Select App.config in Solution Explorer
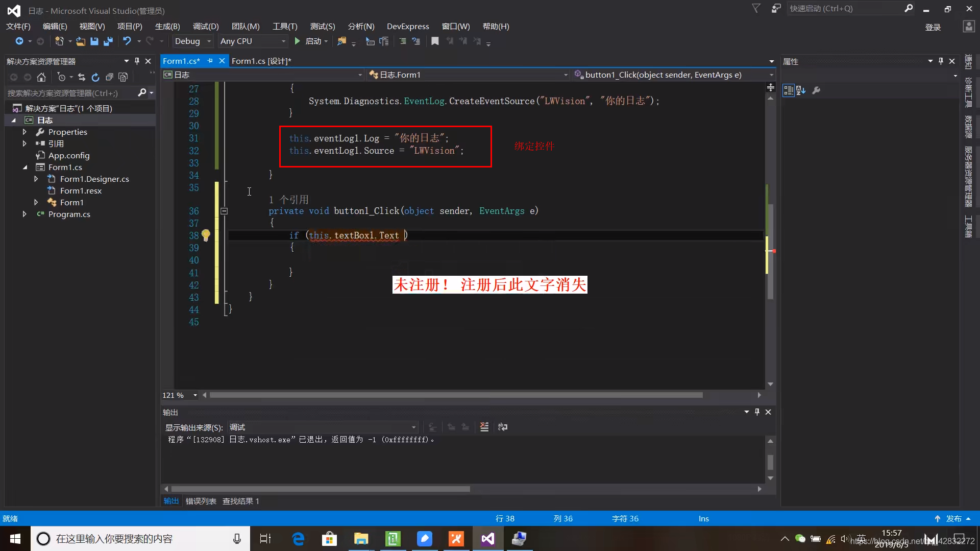The image size is (980, 551). (69, 155)
